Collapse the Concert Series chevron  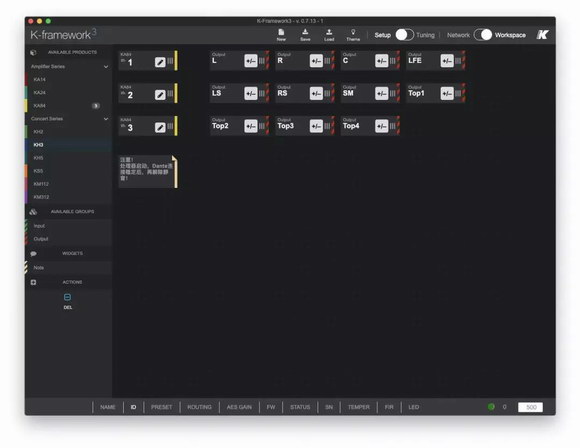tap(106, 119)
